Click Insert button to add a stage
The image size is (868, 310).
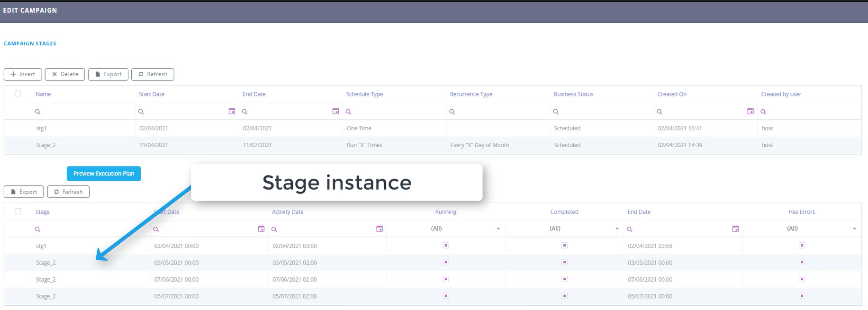(x=23, y=74)
